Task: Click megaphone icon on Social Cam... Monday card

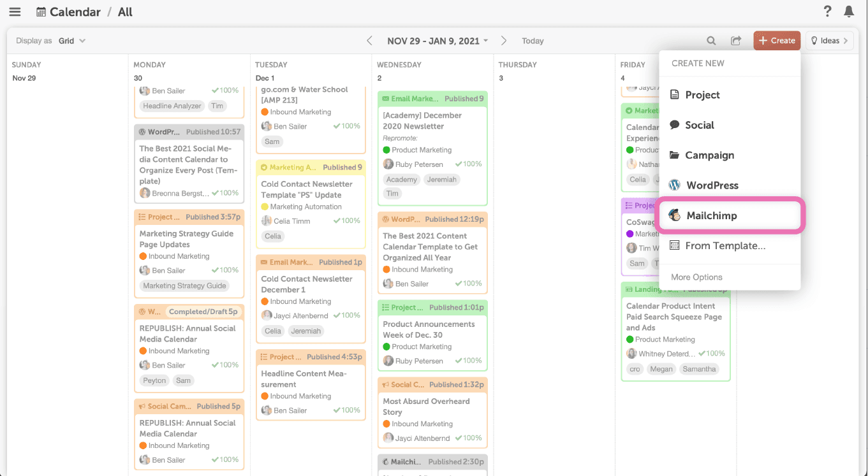Action: pyautogui.click(x=142, y=406)
